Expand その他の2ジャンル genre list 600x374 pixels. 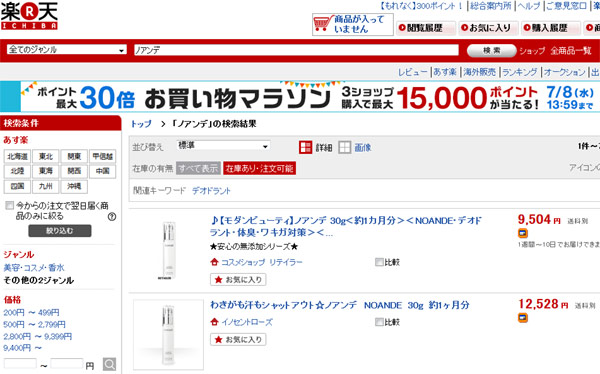pyautogui.click(x=39, y=280)
